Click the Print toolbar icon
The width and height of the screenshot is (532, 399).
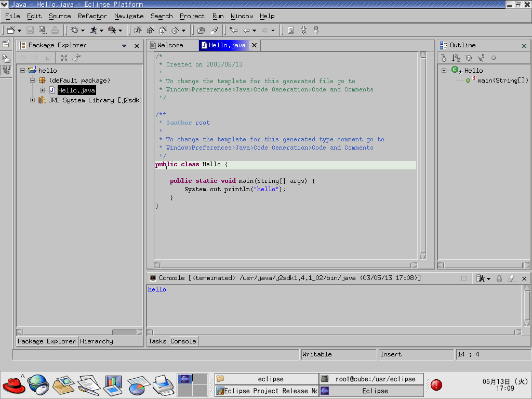[55, 30]
